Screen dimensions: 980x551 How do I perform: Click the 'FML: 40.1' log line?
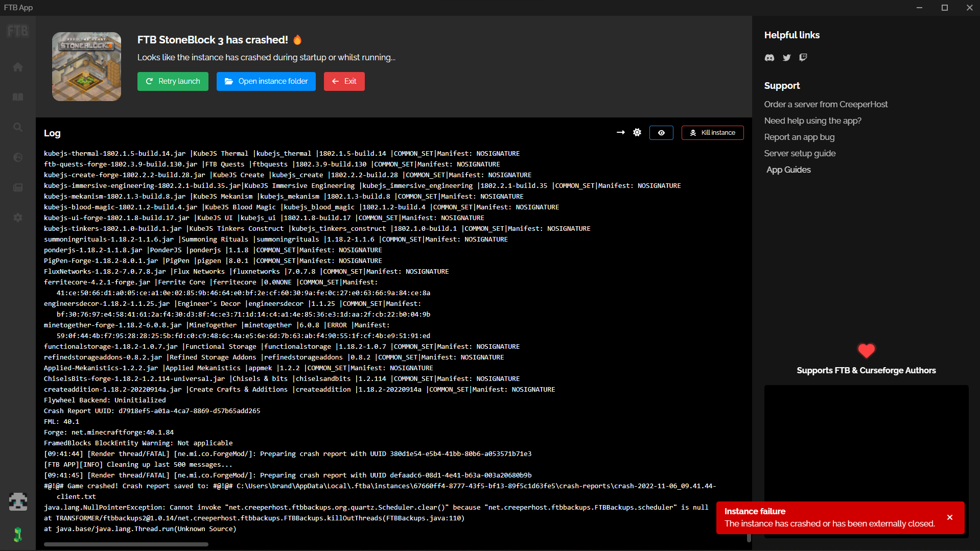(x=61, y=421)
